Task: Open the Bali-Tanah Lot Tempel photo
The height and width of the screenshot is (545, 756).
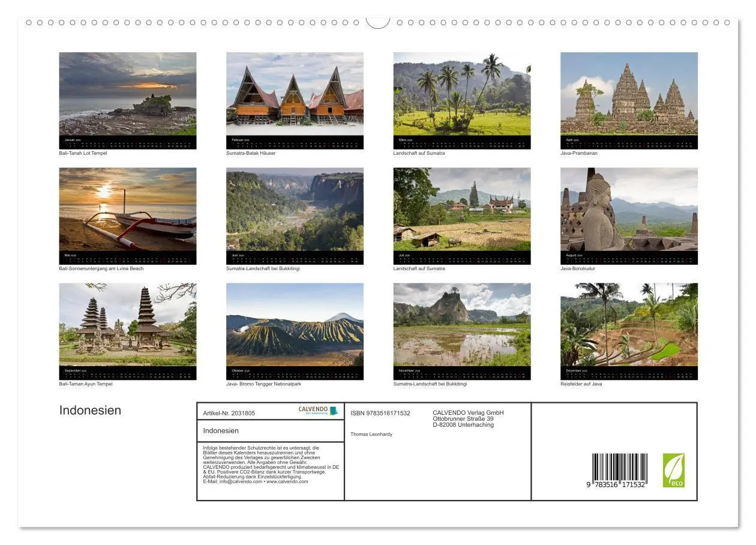Action: pos(128,94)
